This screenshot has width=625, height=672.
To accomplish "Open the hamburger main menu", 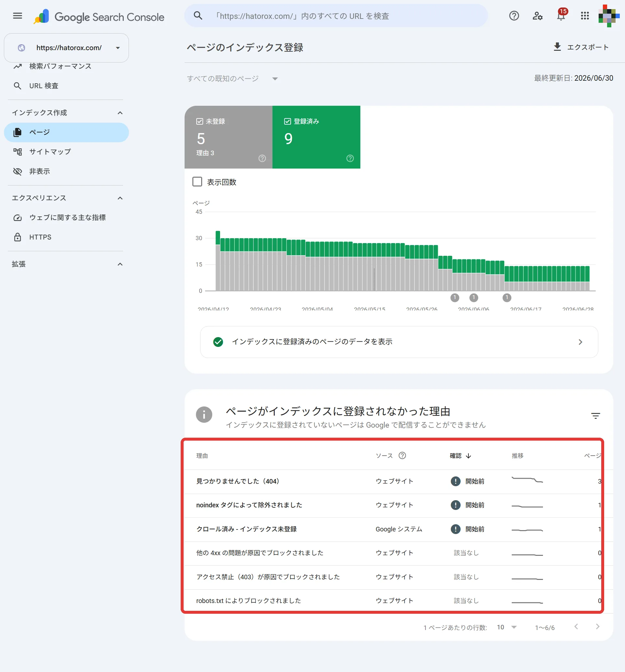I will click(x=18, y=16).
